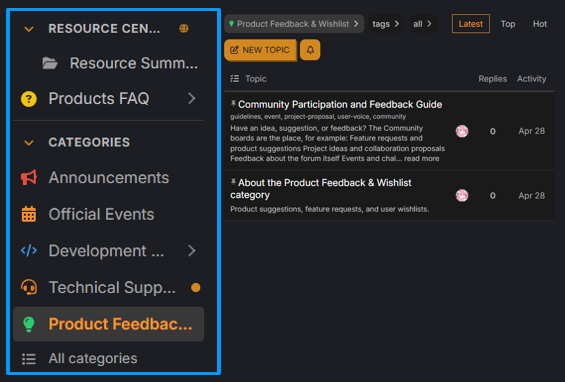The width and height of the screenshot is (565, 382).
Task: Click Topic column header text
Action: click(256, 79)
